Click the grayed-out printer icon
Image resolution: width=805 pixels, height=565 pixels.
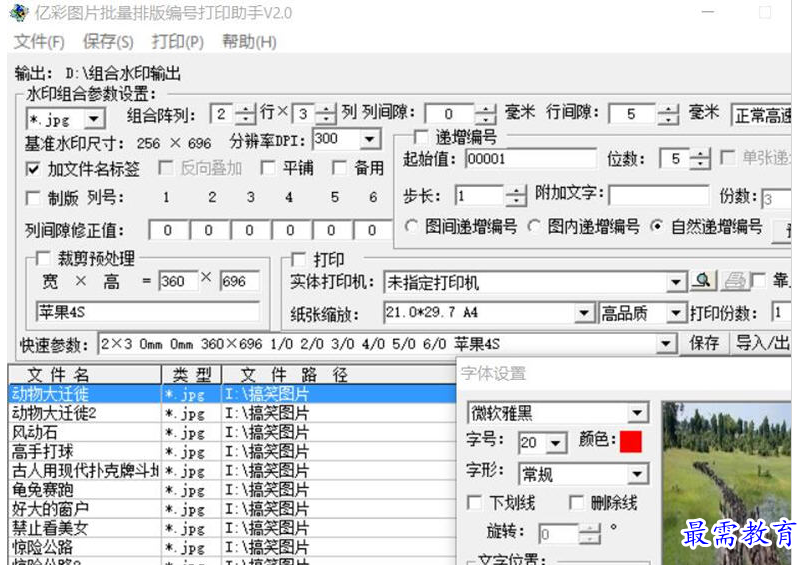735,283
